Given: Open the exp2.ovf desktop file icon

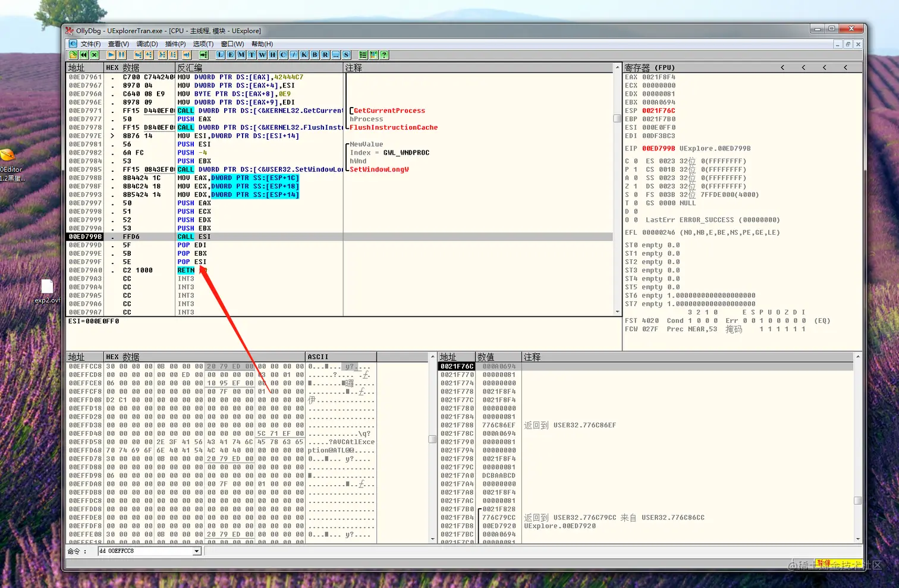Looking at the screenshot, I should click(x=47, y=291).
